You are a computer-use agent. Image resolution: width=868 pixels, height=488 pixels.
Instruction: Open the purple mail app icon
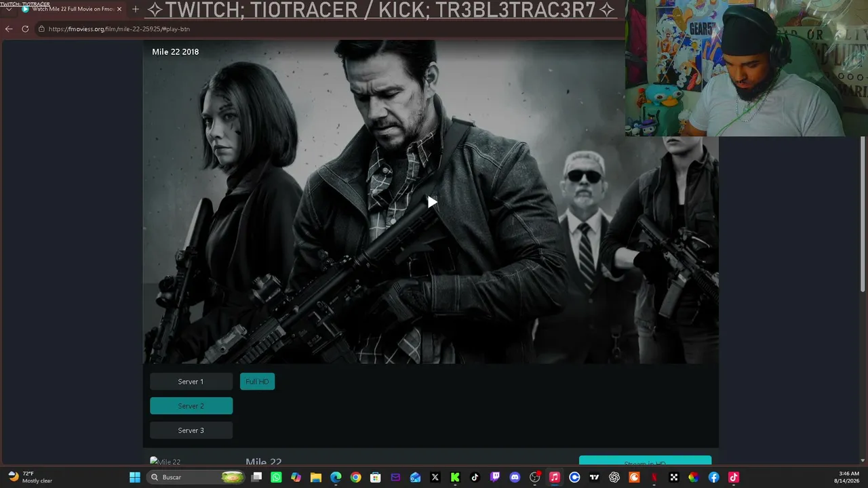coord(395,477)
